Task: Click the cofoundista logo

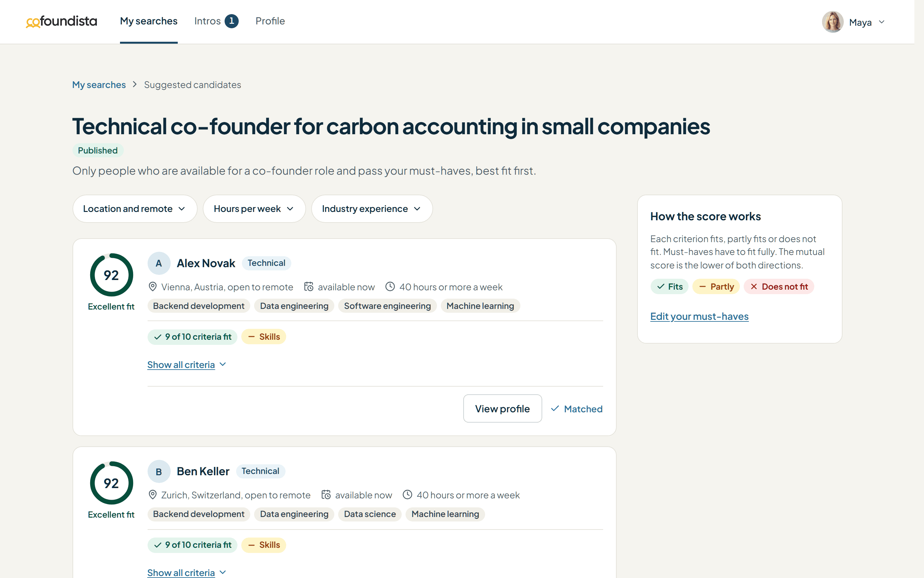Action: (62, 22)
